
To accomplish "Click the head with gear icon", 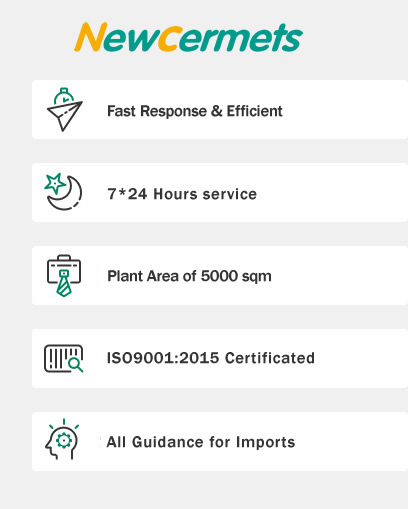I will pyautogui.click(x=62, y=440).
